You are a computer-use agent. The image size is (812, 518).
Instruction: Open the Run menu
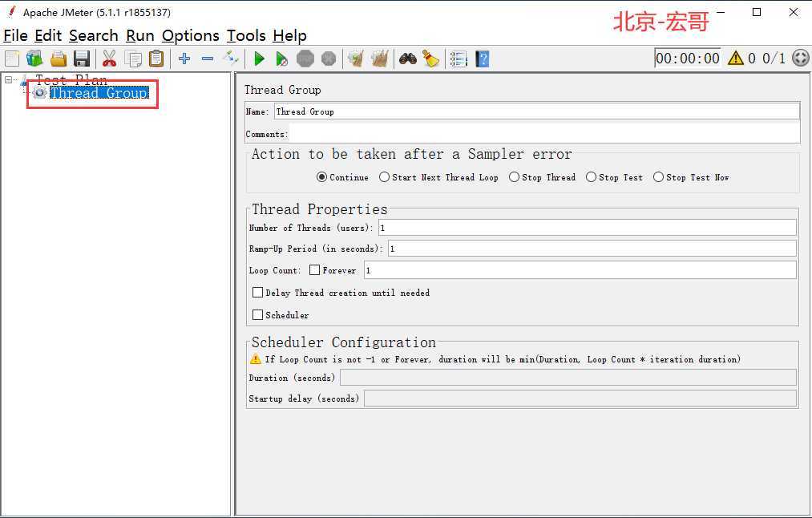click(x=139, y=35)
